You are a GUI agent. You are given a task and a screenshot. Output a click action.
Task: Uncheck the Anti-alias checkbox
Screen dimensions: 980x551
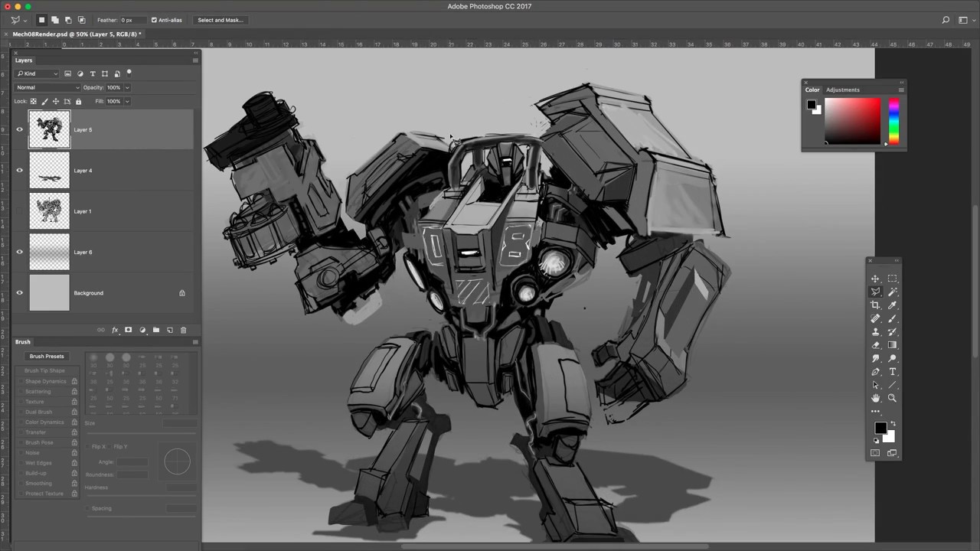pyautogui.click(x=154, y=20)
